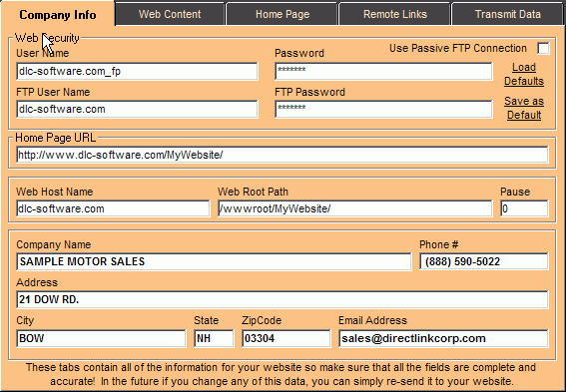
Task: Edit the Company Name field
Action: 214,261
